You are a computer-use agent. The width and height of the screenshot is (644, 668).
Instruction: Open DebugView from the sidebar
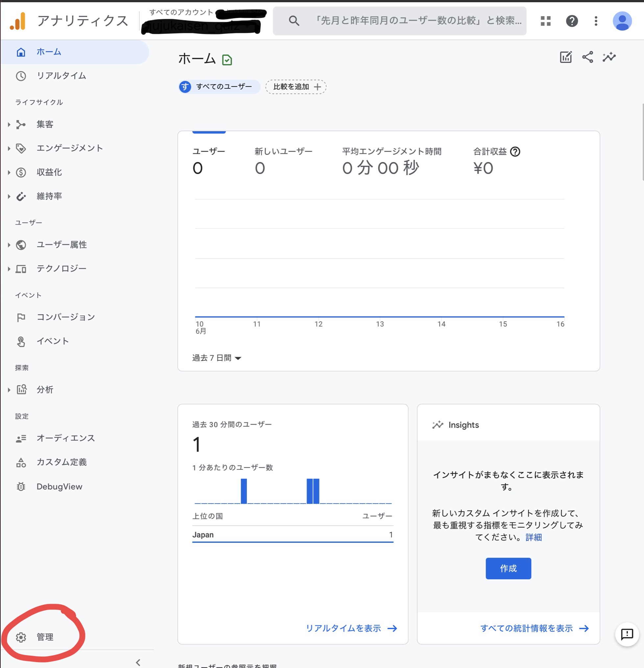coord(59,487)
